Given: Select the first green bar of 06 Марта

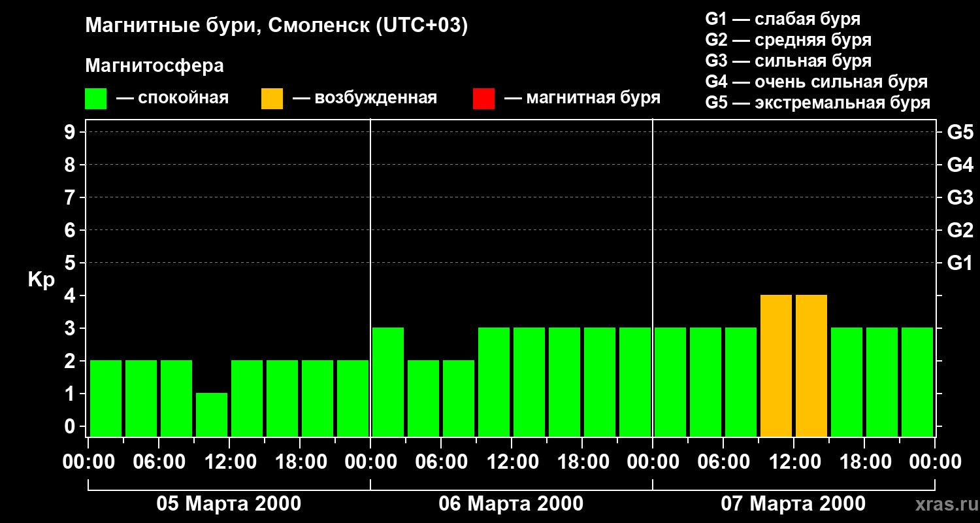Looking at the screenshot, I should coord(388,381).
